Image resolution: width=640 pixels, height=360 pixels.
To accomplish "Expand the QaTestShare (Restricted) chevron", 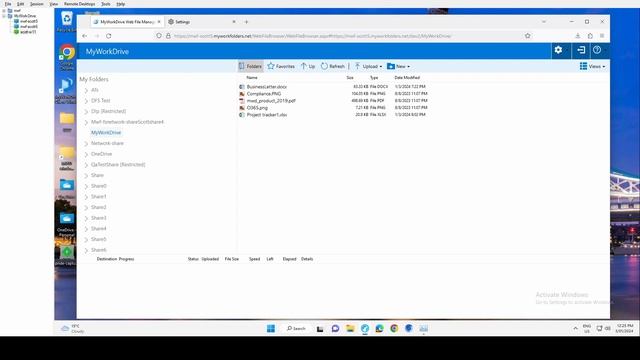I will pos(86,165).
